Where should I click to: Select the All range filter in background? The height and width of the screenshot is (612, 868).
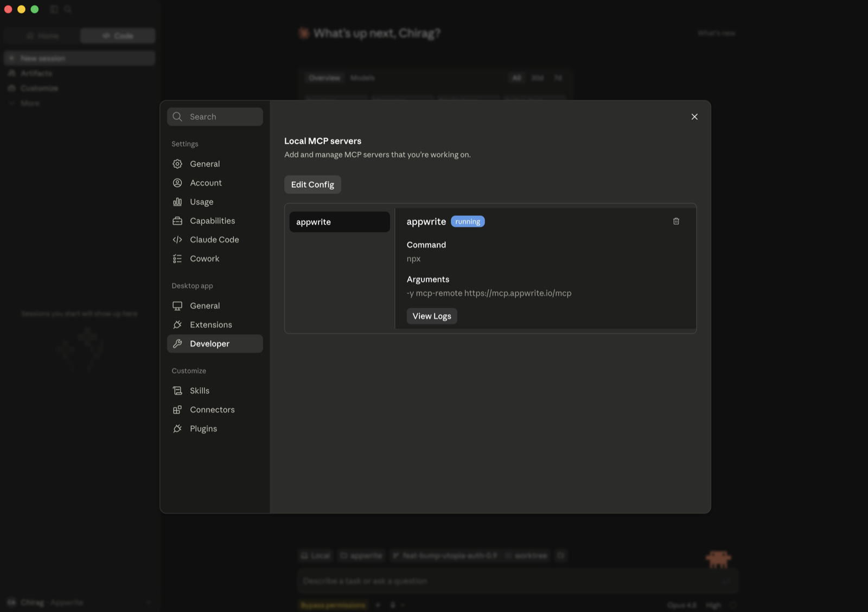click(x=516, y=78)
